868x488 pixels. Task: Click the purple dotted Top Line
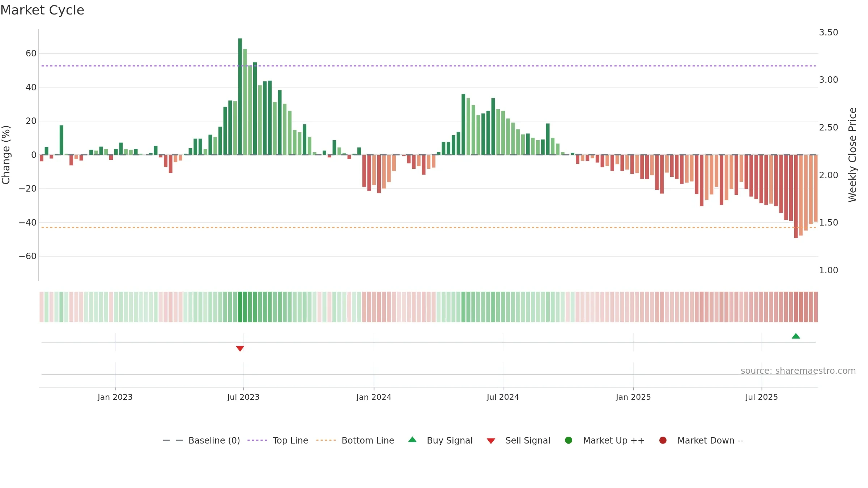[429, 66]
